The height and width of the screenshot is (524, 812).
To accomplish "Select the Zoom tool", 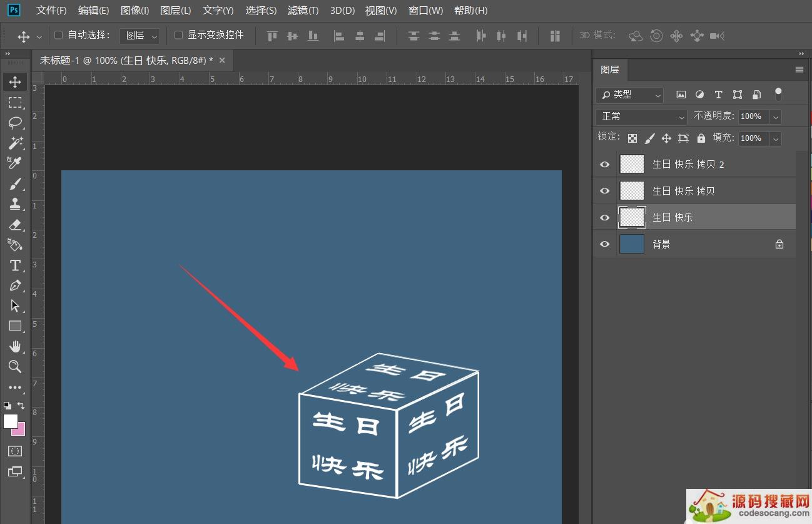I will pyautogui.click(x=15, y=367).
